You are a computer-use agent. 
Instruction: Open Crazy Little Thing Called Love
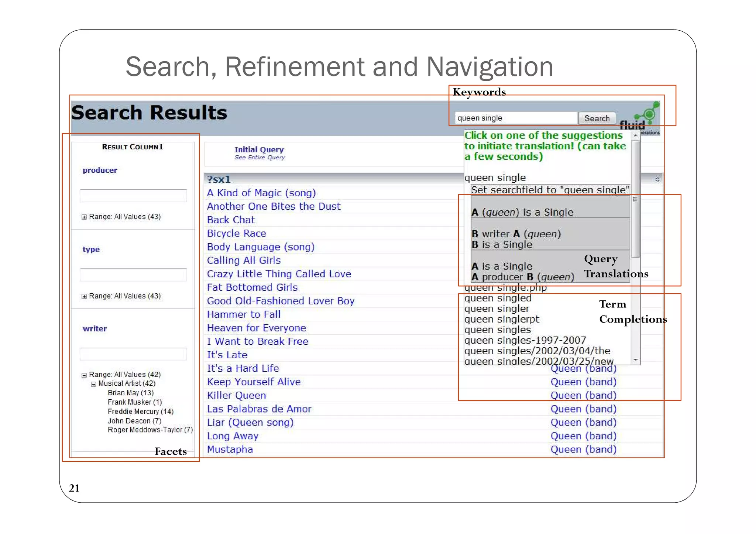point(279,274)
